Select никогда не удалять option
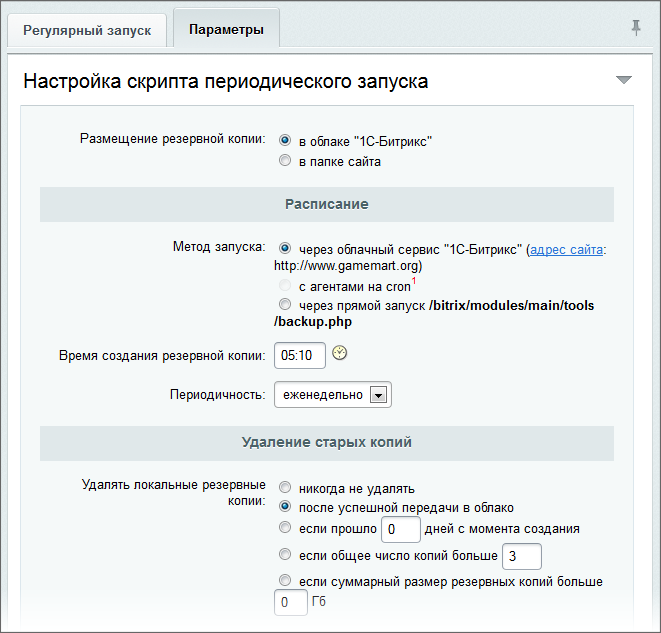The width and height of the screenshot is (661, 633). coord(285,487)
